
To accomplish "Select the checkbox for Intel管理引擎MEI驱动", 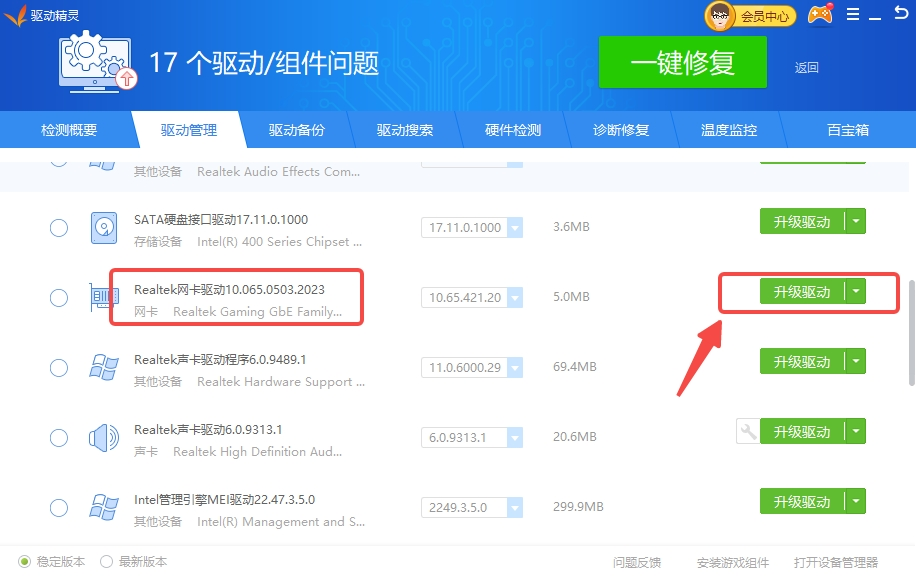I will (59, 508).
